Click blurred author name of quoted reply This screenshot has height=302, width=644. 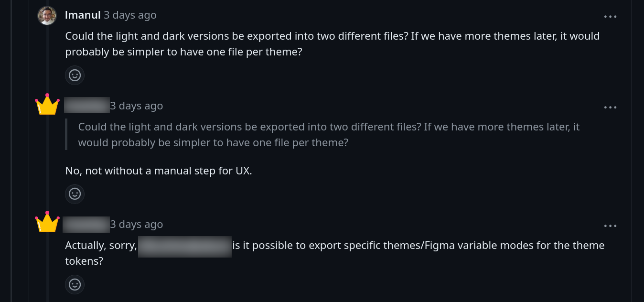point(87,105)
